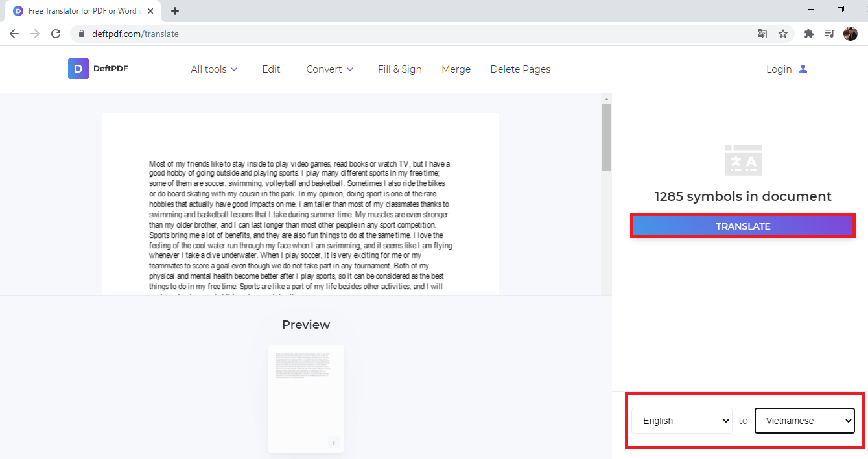The height and width of the screenshot is (459, 868).
Task: Open the Edit menu item
Action: click(271, 69)
